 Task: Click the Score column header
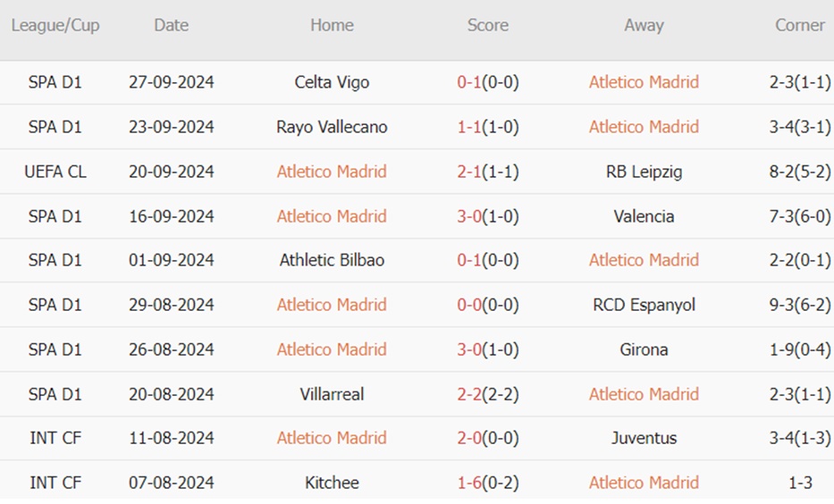tap(487, 25)
